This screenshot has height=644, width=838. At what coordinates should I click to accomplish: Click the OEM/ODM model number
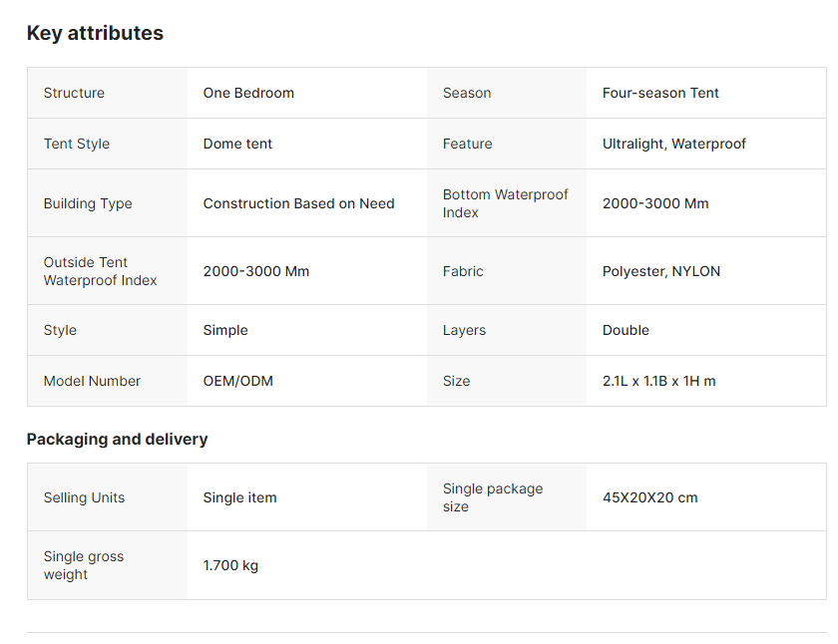[x=237, y=381]
